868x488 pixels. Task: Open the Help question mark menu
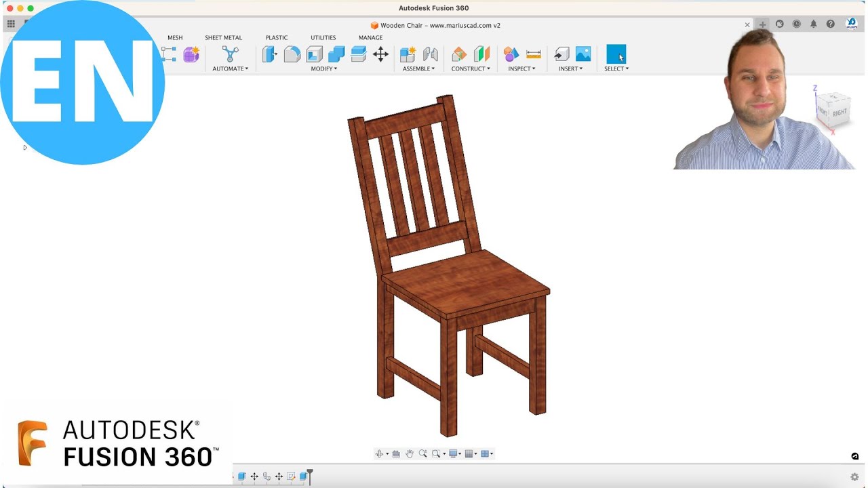coord(831,24)
